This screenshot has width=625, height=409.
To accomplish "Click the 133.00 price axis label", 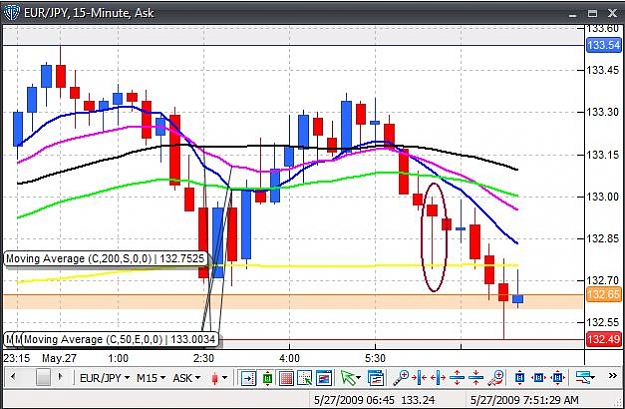I will [x=603, y=197].
